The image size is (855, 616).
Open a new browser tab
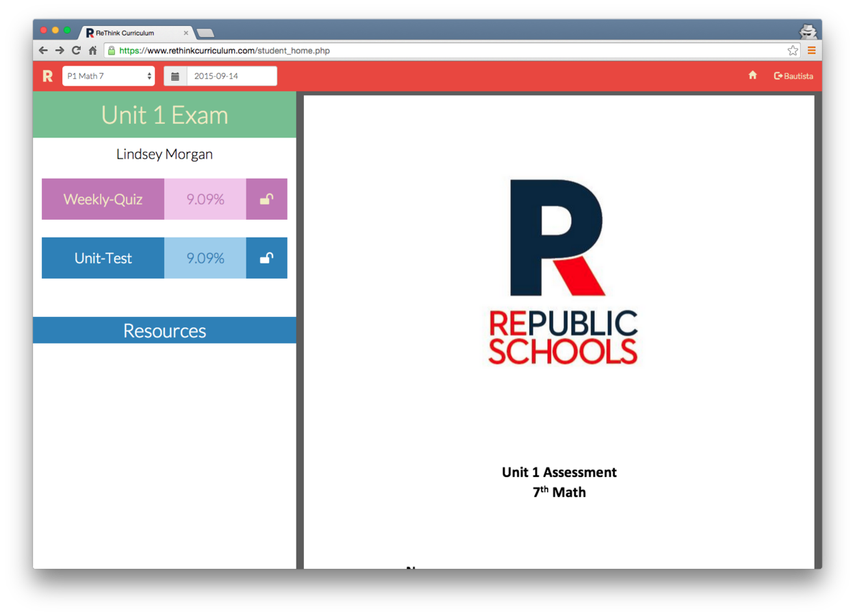205,33
